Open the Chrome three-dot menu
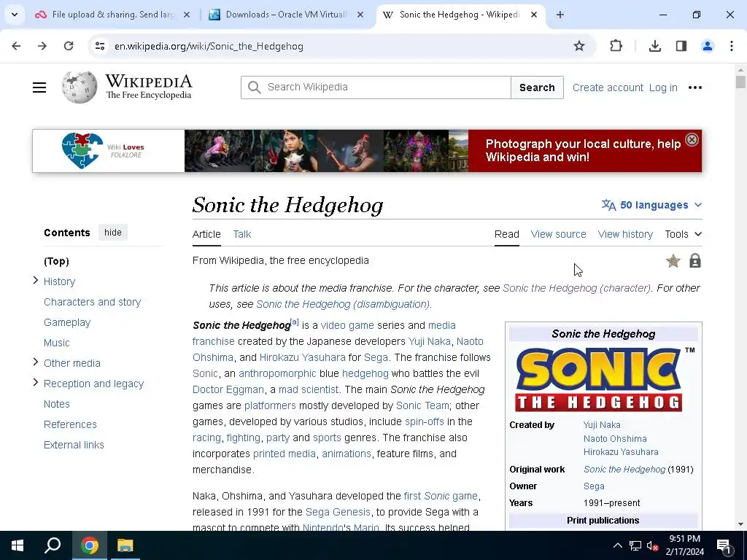Viewport: 747px width, 560px height. [x=731, y=46]
